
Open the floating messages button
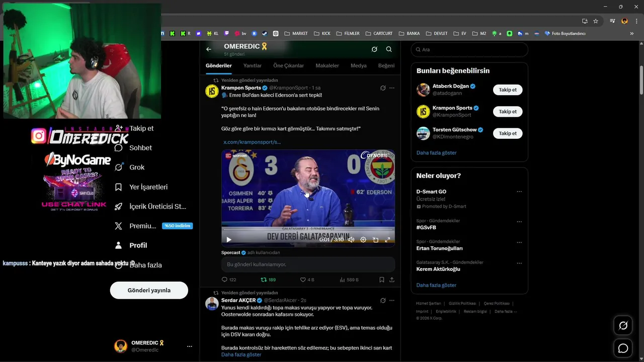click(623, 348)
